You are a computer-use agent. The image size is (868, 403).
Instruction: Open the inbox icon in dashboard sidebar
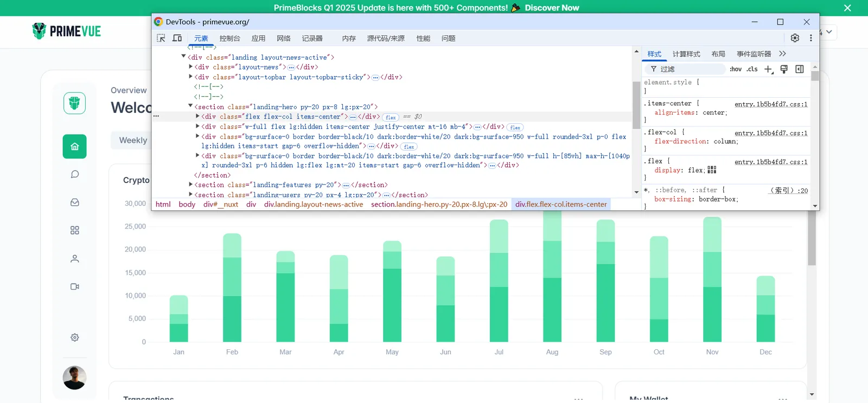coord(75,203)
